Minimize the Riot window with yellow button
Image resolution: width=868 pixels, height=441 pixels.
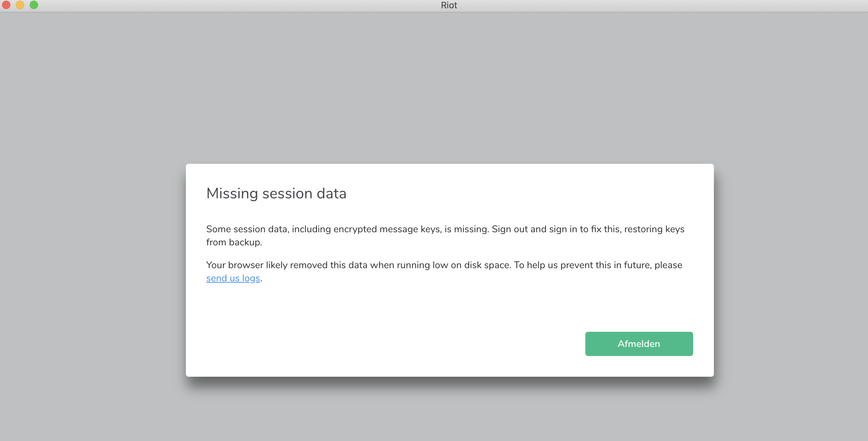tap(20, 5)
